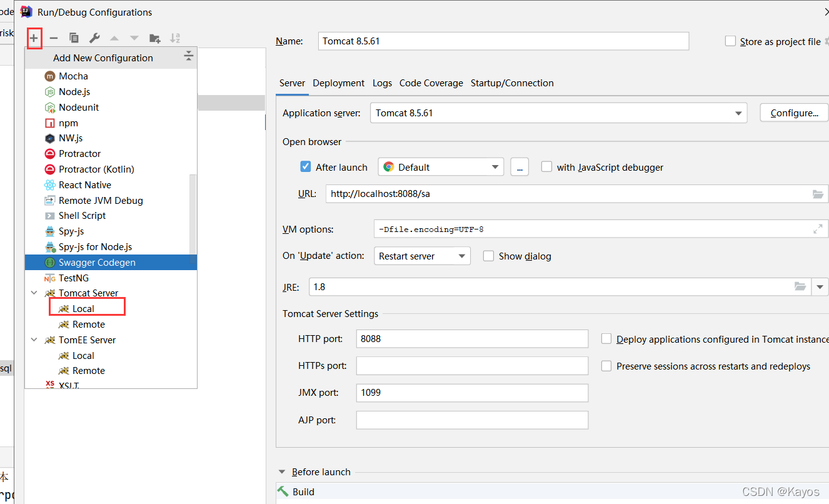This screenshot has height=504, width=829.
Task: Open URL with the folder icon
Action: 818,193
